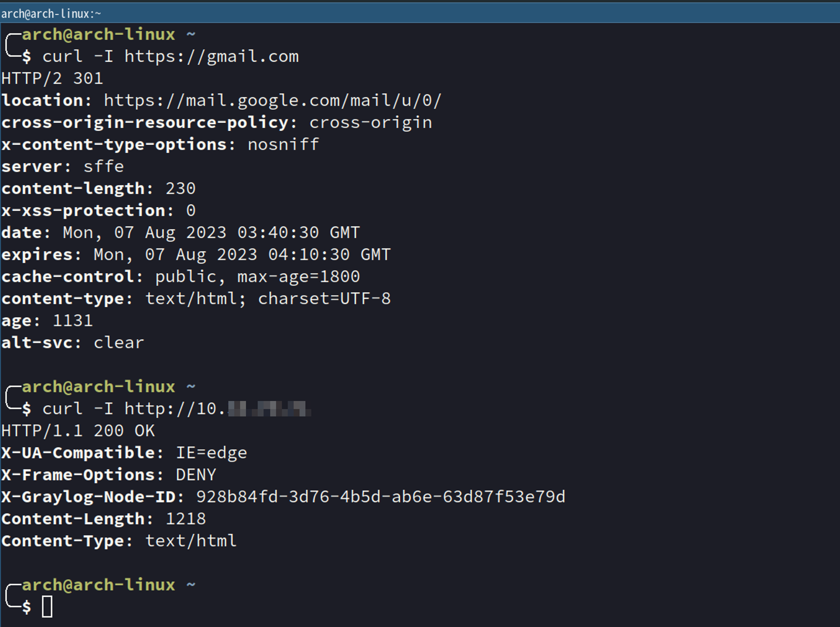Click the 'alt-svc: clear' line
This screenshot has height=627, width=840.
click(72, 343)
